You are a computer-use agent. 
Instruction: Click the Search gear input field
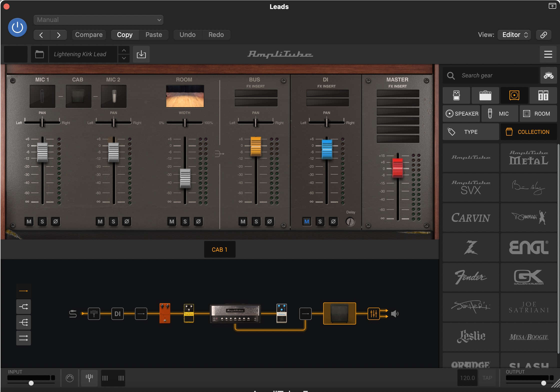[491, 75]
